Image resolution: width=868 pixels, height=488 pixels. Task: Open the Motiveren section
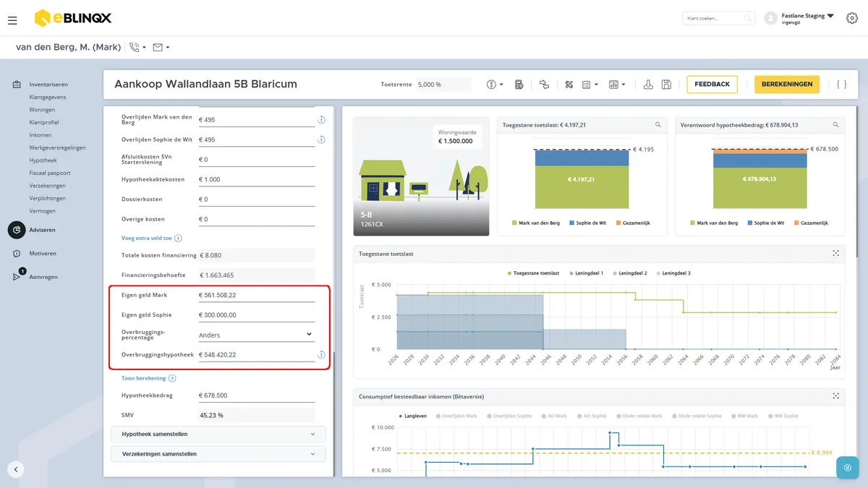coord(43,254)
